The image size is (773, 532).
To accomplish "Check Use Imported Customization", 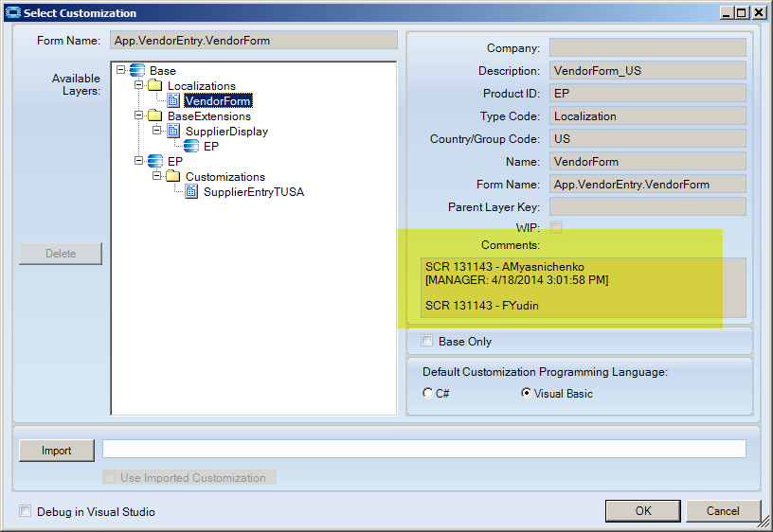I will point(108,477).
